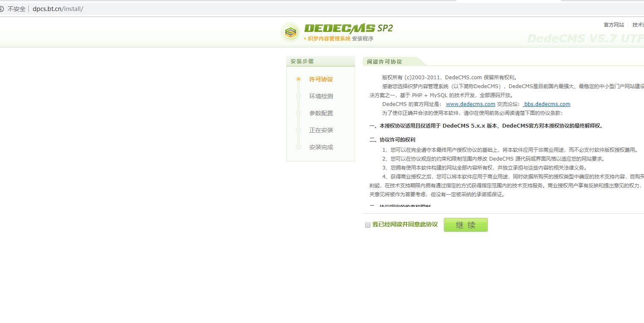Click the 二、协议许可的权利 heading
The height and width of the screenshot is (323, 644).
[392, 140]
